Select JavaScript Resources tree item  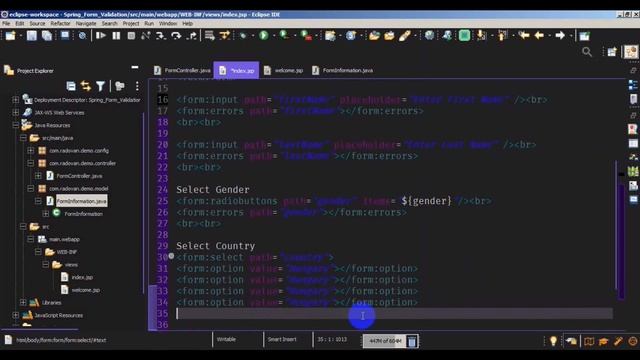[58, 315]
